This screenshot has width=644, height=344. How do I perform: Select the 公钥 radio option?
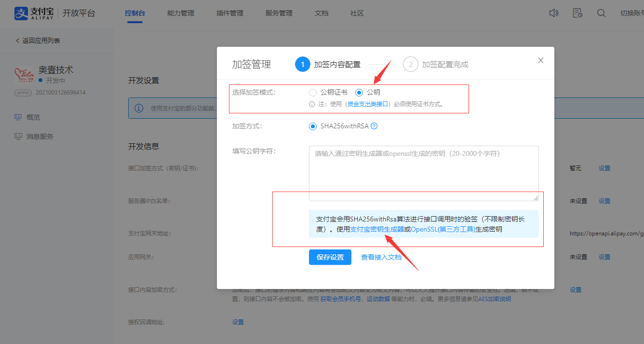point(359,93)
